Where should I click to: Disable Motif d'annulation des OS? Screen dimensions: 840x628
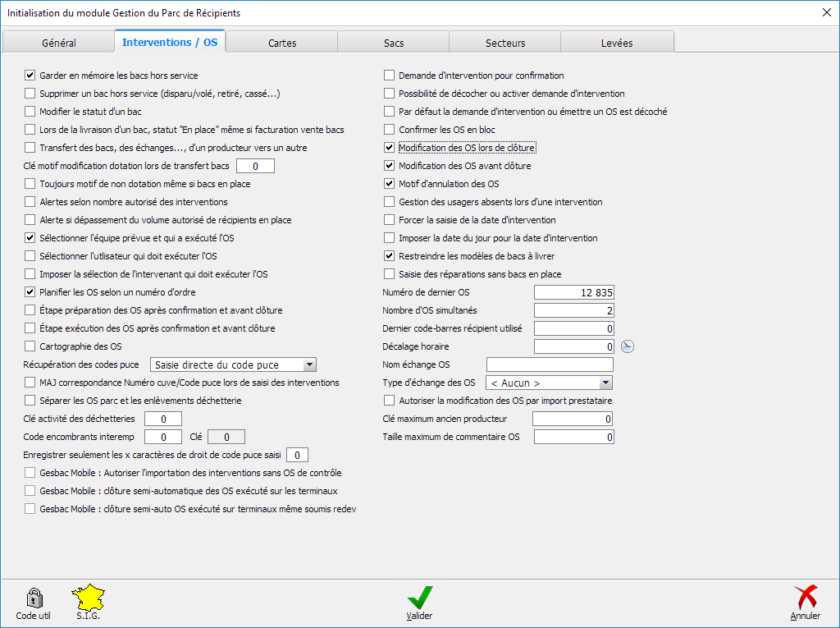(390, 184)
